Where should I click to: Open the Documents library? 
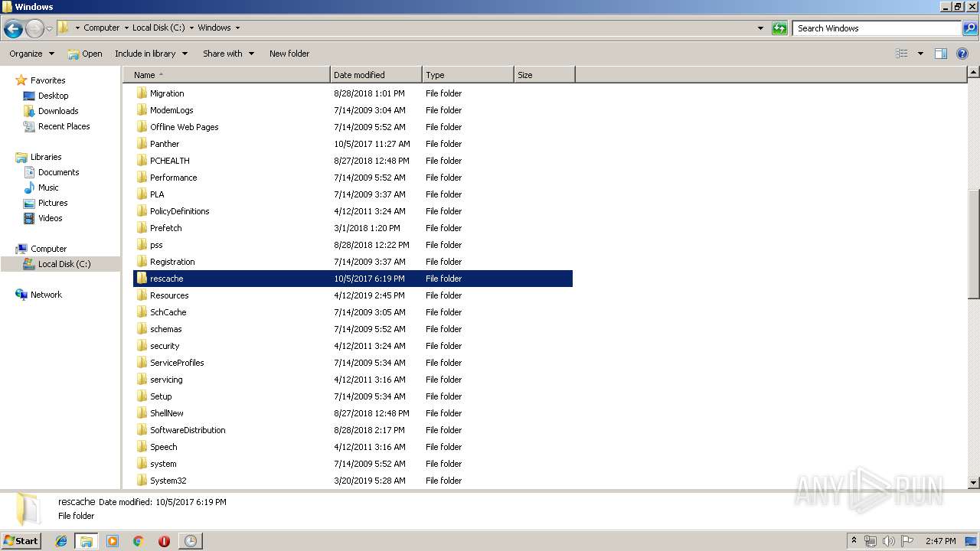(58, 172)
